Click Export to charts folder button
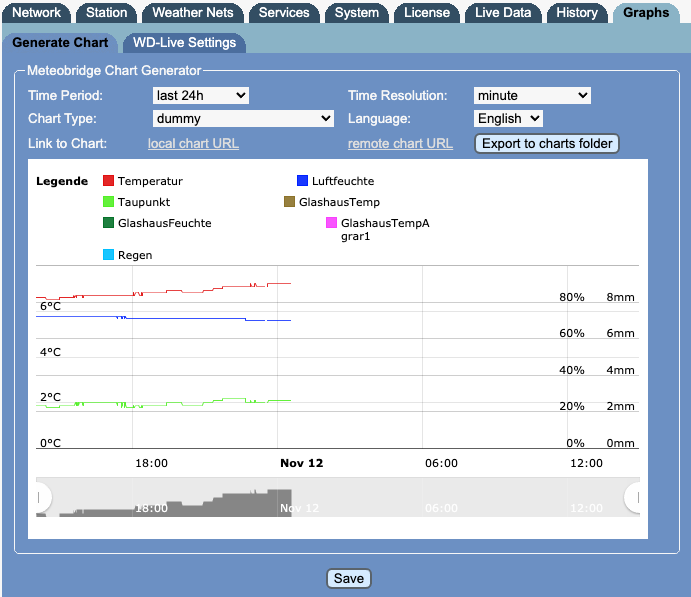The width and height of the screenshot is (691, 597). point(547,143)
